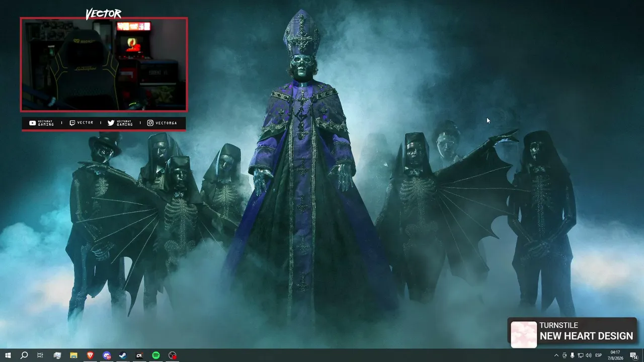Open Discord with the 9+ badge

point(107,355)
